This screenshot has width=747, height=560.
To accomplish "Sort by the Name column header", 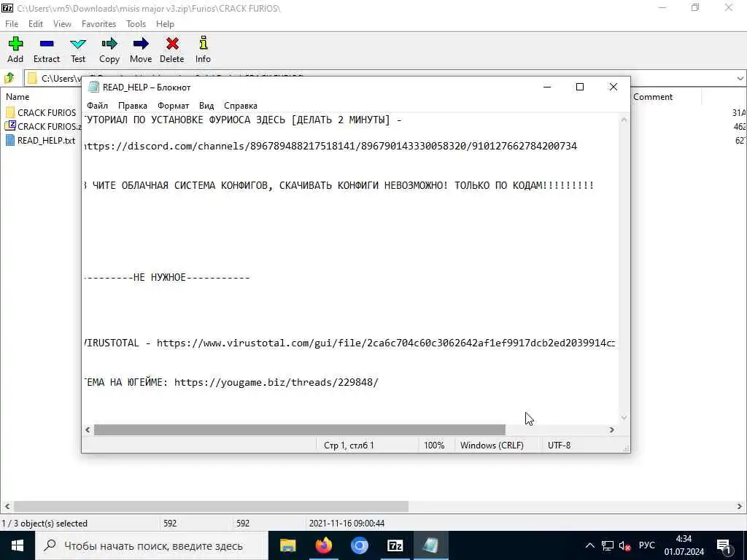I will click(x=18, y=97).
